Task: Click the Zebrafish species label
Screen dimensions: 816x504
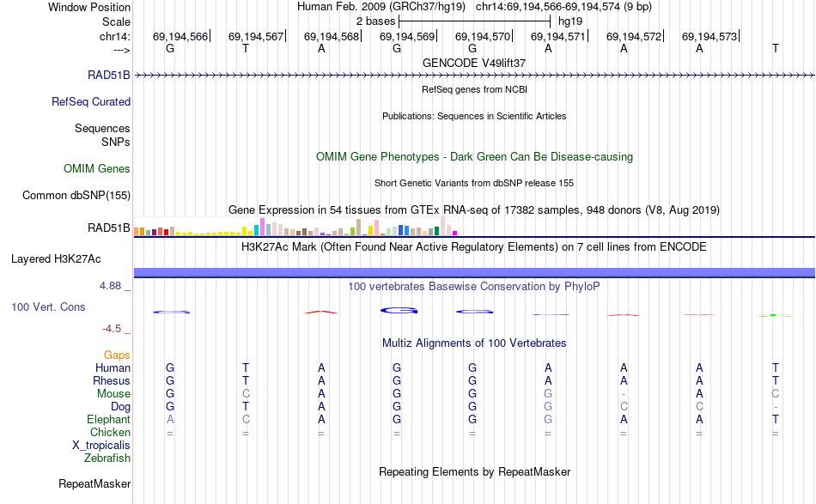Action: (107, 458)
